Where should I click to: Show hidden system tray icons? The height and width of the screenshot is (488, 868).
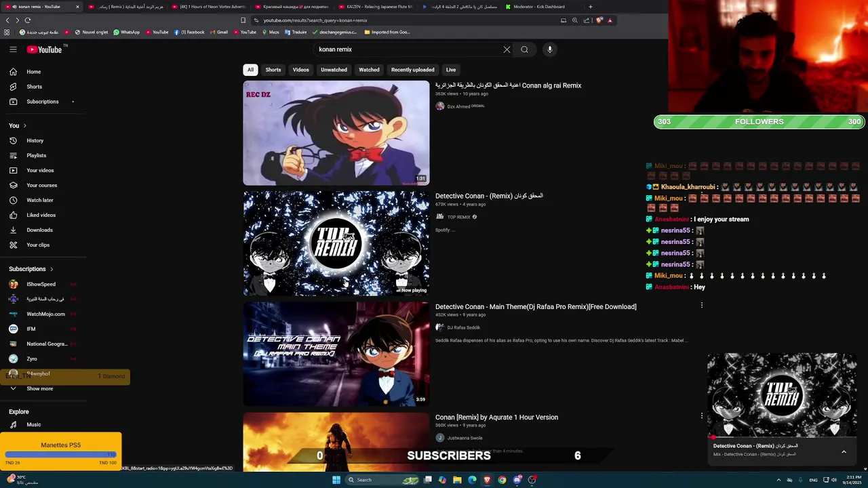pyautogui.click(x=778, y=480)
